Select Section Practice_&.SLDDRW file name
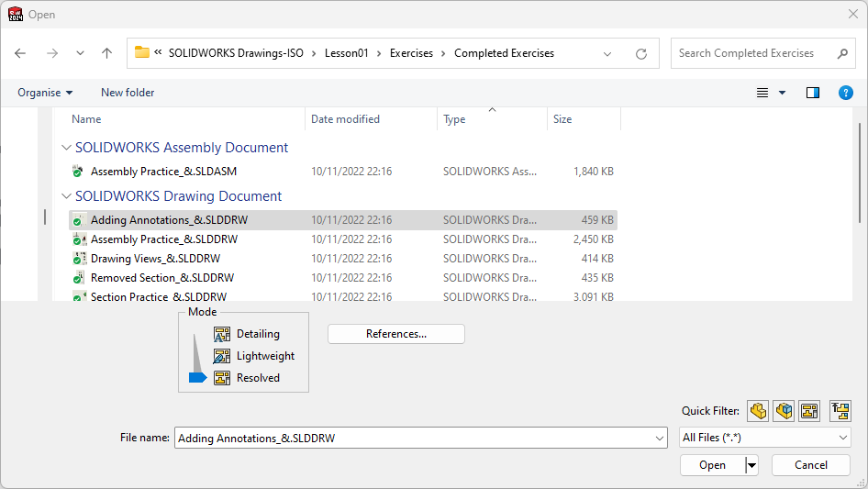 pos(159,297)
